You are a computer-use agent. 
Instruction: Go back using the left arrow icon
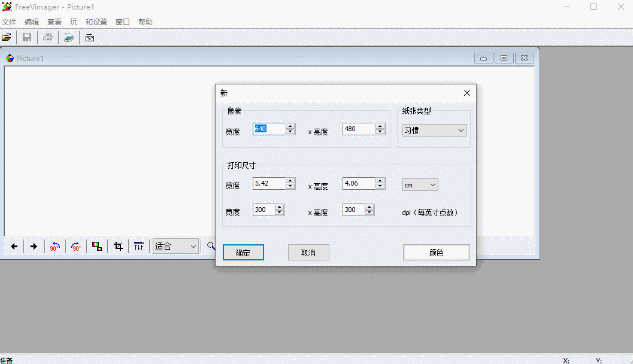tap(14, 246)
